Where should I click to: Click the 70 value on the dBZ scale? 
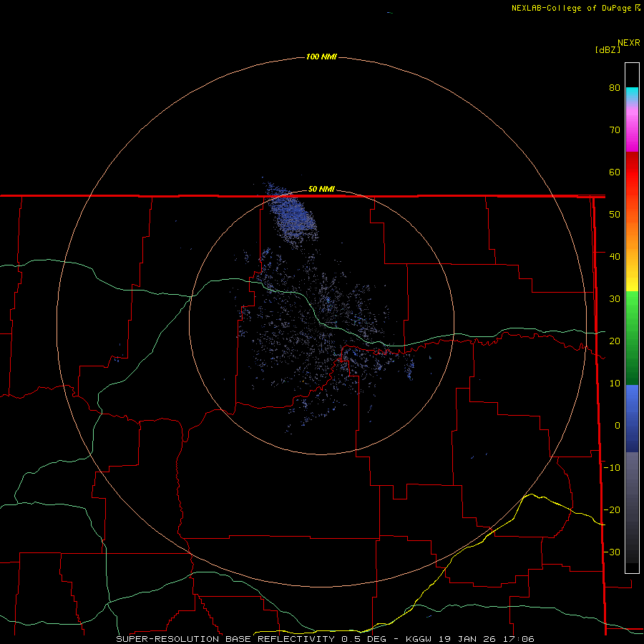click(x=615, y=130)
